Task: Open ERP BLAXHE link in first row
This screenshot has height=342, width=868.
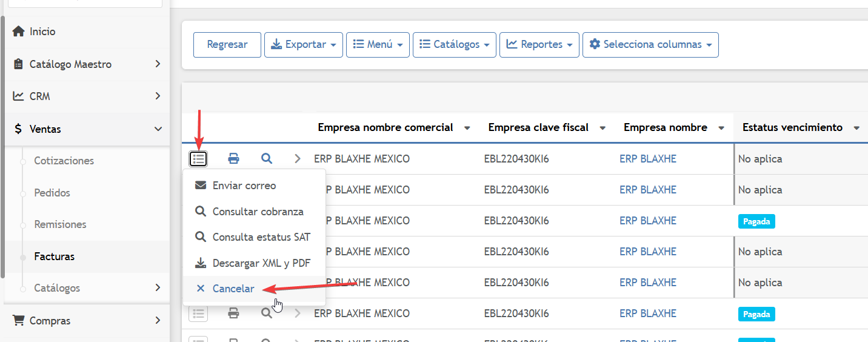Action: [x=648, y=159]
